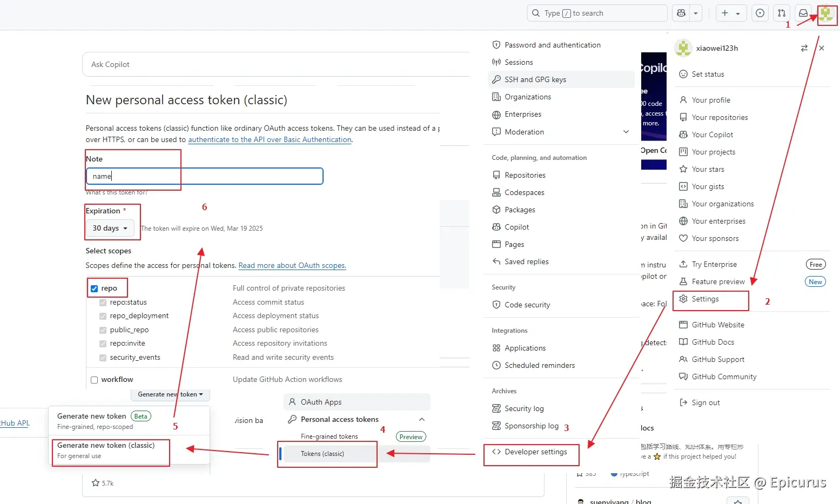
Task: Open Read more about OAuth scopes link
Action: (x=292, y=265)
